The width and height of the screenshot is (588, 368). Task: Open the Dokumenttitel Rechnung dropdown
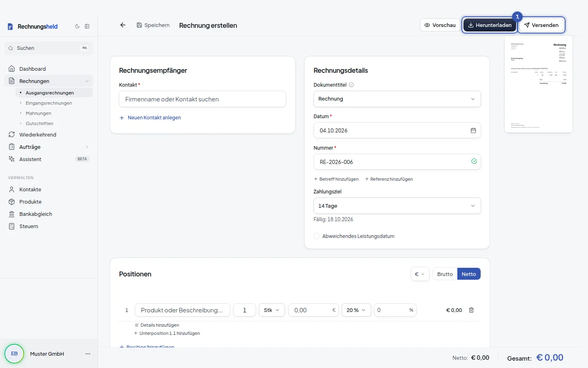pos(397,99)
